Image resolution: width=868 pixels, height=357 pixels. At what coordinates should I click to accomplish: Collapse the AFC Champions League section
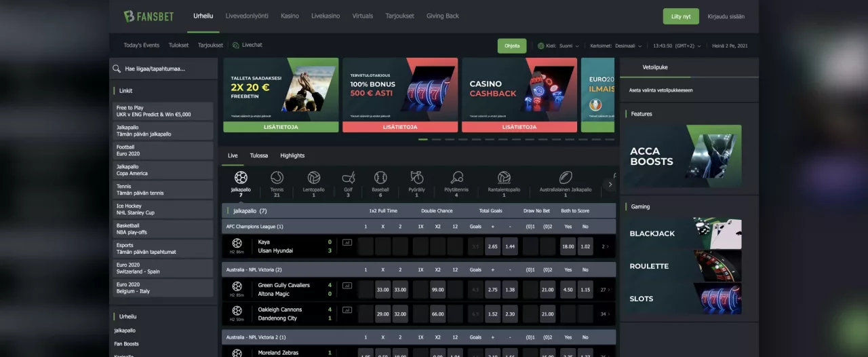(x=419, y=226)
